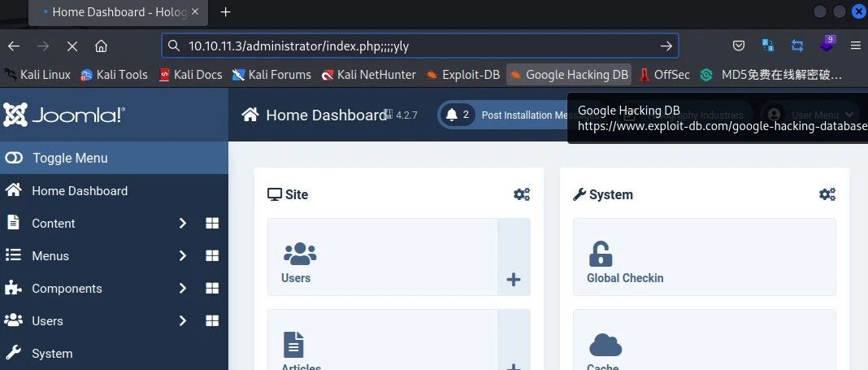This screenshot has width=868, height=370.
Task: Click the Joomla version 4.2.7 label
Action: coord(401,115)
